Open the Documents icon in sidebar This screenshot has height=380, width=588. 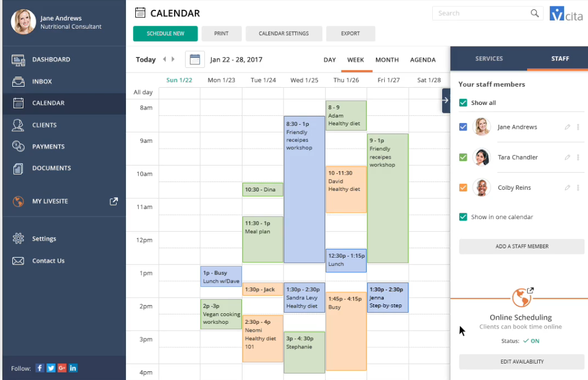(18, 168)
